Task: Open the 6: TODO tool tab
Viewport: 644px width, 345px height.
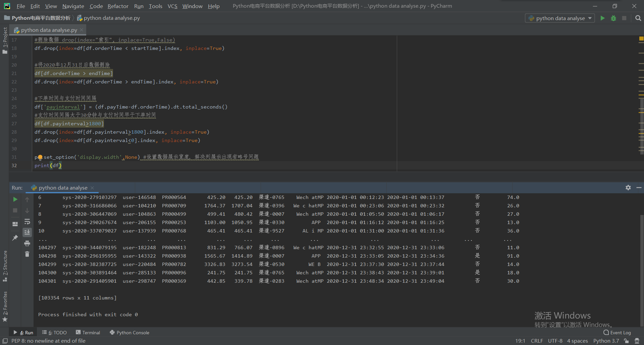Action: (54, 332)
